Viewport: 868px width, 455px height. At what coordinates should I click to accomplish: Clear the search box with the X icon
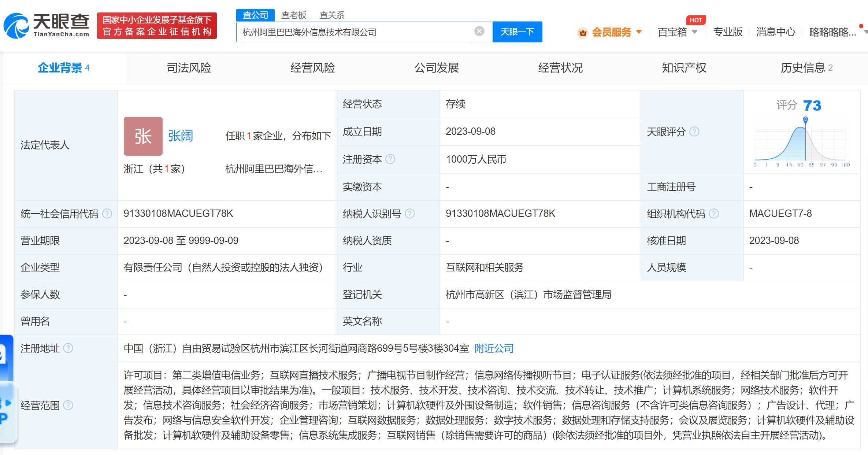point(479,32)
